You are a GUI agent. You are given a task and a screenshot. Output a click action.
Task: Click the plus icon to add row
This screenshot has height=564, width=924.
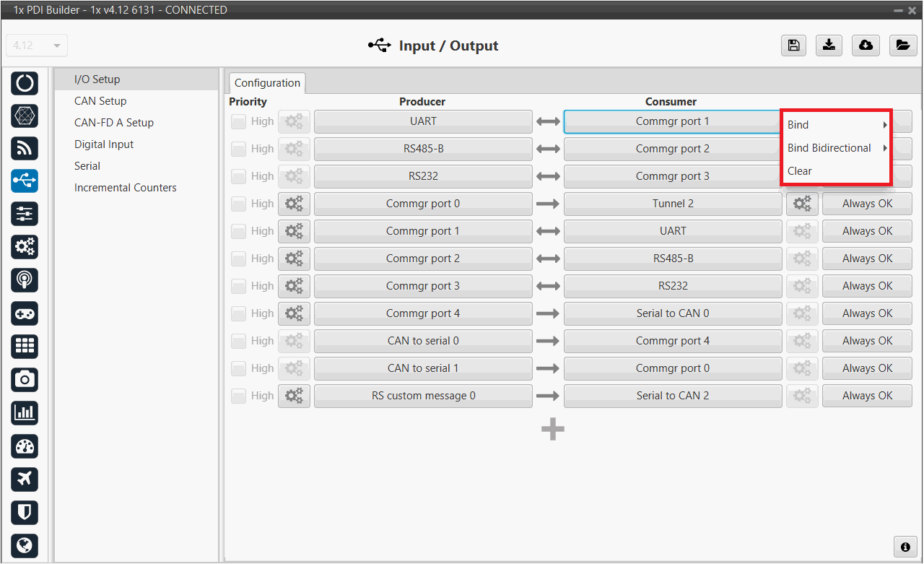553,430
